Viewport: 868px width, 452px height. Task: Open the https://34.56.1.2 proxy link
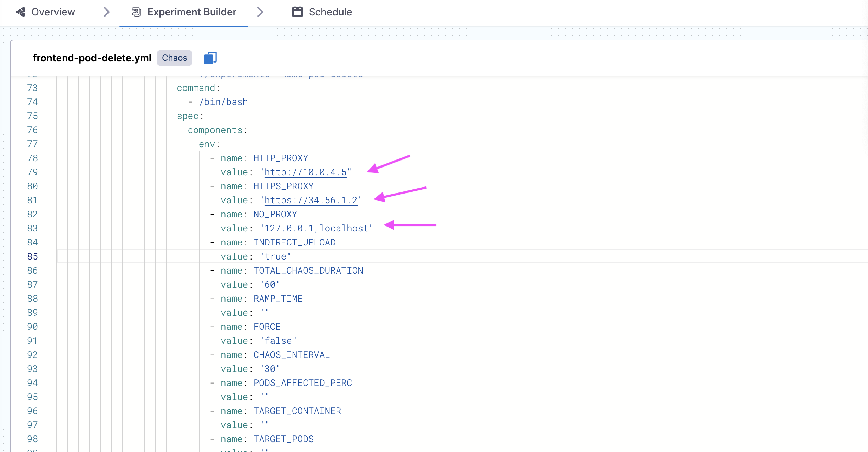311,200
